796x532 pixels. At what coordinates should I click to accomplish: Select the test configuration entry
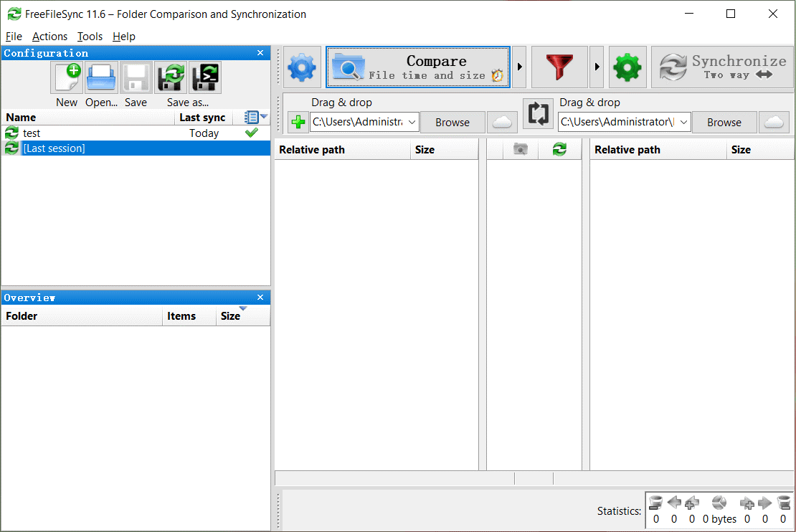coord(31,133)
